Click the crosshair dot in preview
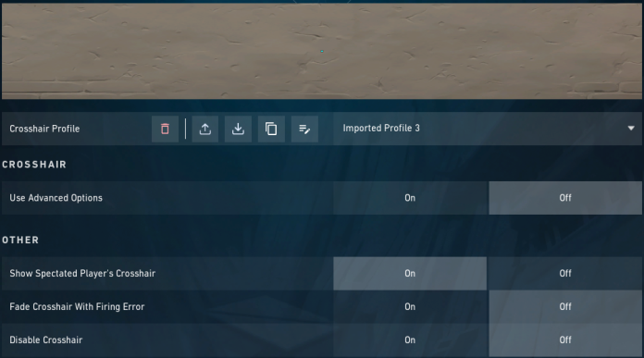 [x=322, y=51]
